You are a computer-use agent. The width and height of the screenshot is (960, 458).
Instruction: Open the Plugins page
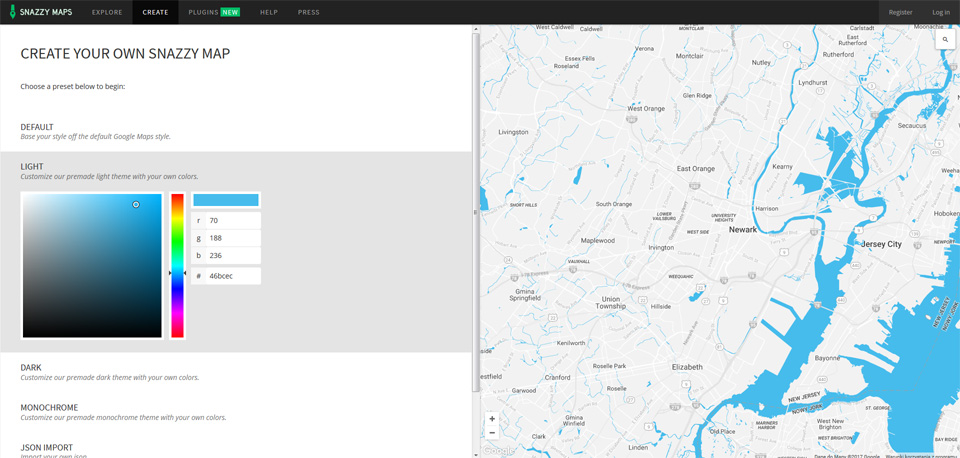pyautogui.click(x=214, y=12)
